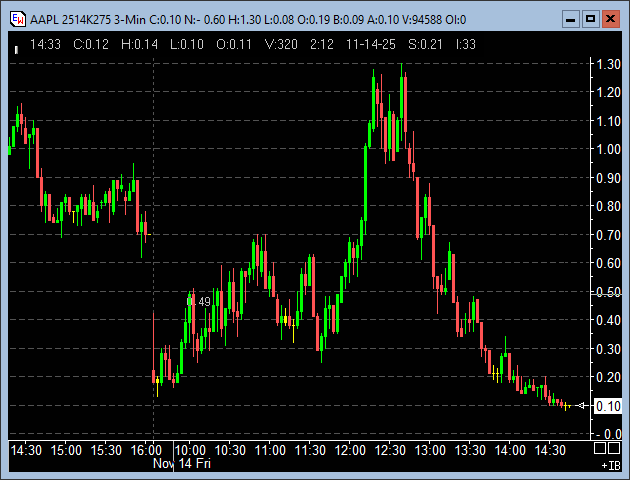Click the +IB label in bottom corner

click(609, 466)
